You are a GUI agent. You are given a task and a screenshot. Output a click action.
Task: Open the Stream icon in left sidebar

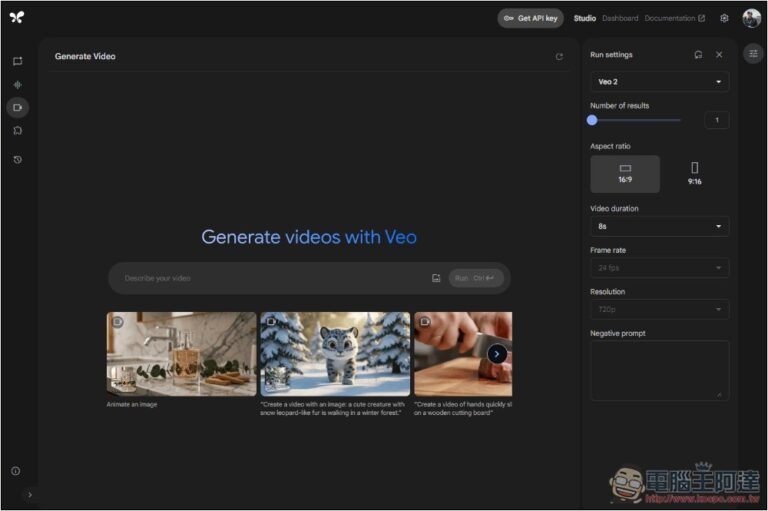point(17,84)
